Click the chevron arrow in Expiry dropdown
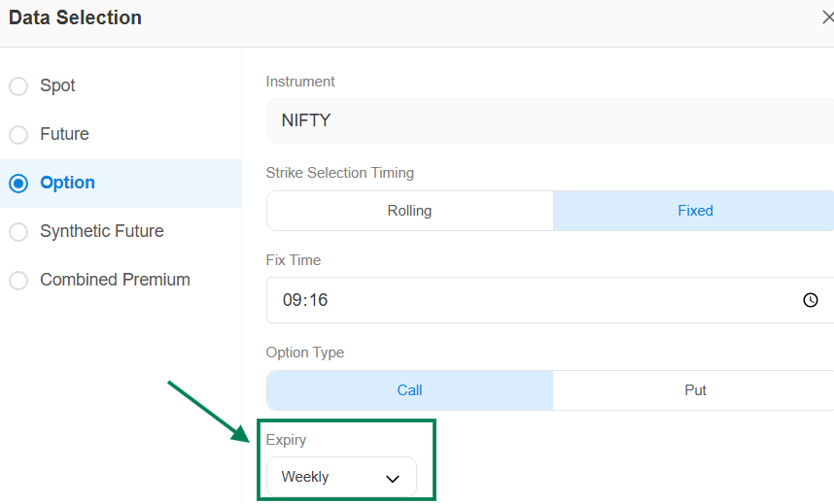The width and height of the screenshot is (834, 504). pos(393,478)
